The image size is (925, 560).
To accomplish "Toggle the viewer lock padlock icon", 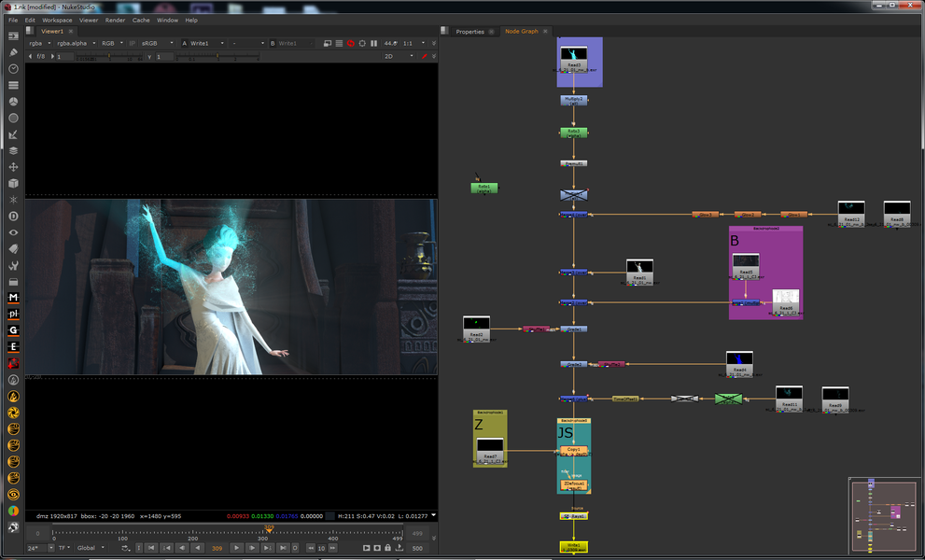I will click(x=387, y=548).
